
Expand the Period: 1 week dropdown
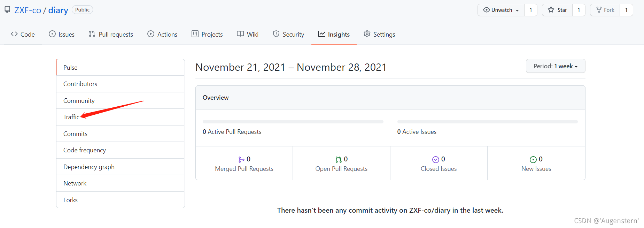556,66
